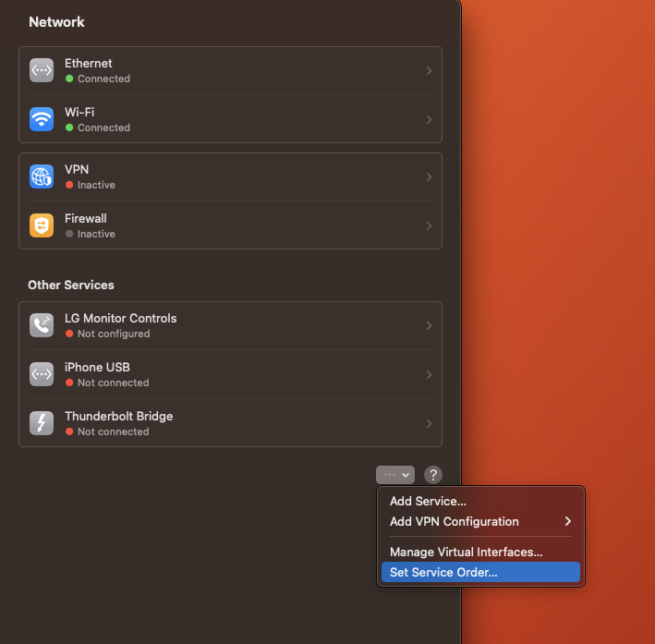Image resolution: width=655 pixels, height=644 pixels.
Task: Click the Inactive status under VPN
Action: [x=96, y=185]
